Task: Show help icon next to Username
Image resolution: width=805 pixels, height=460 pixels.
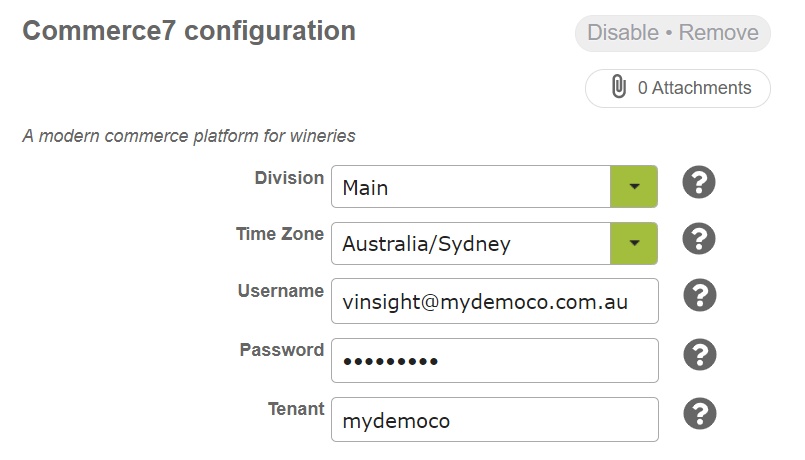Action: (700, 295)
